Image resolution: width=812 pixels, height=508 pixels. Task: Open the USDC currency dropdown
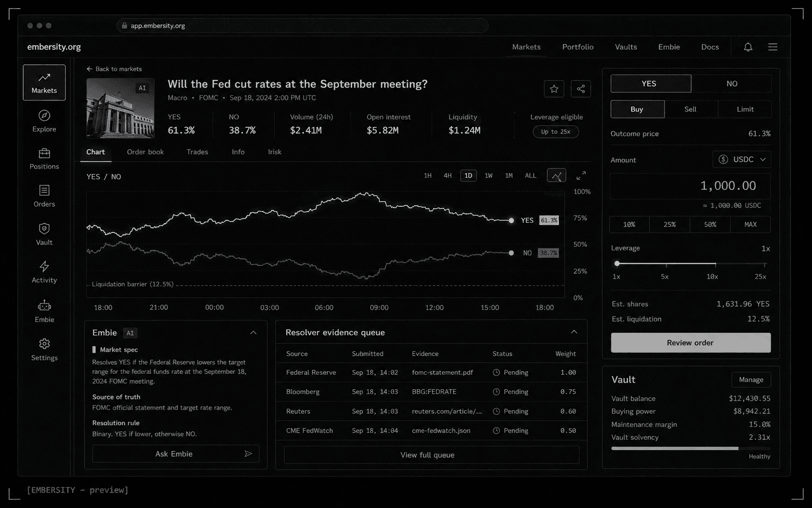coord(742,159)
